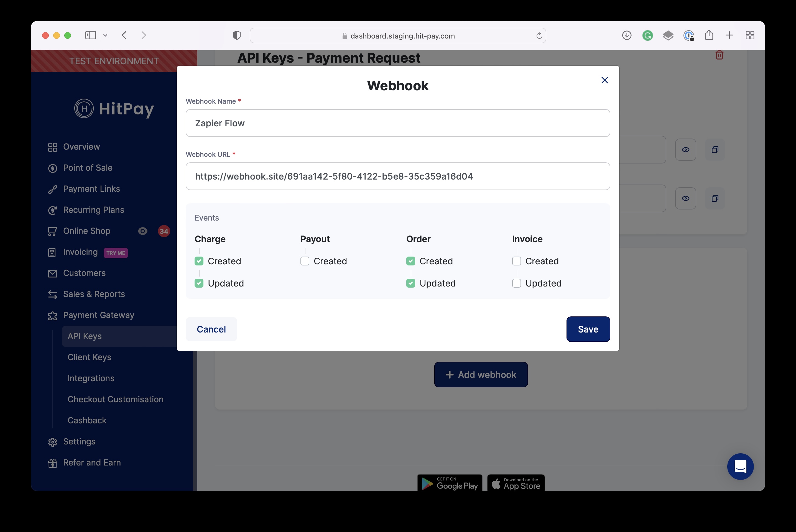The width and height of the screenshot is (796, 532).
Task: Click the Online Shop eye preview icon
Action: point(143,231)
